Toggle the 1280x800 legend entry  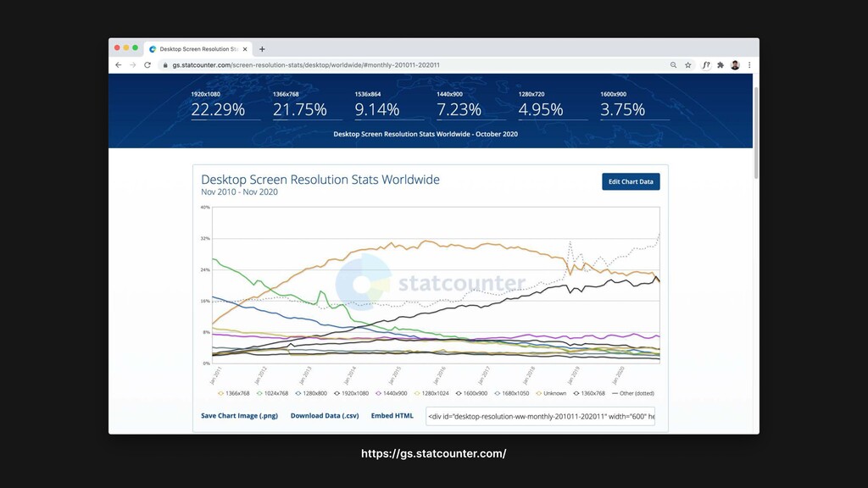311,393
